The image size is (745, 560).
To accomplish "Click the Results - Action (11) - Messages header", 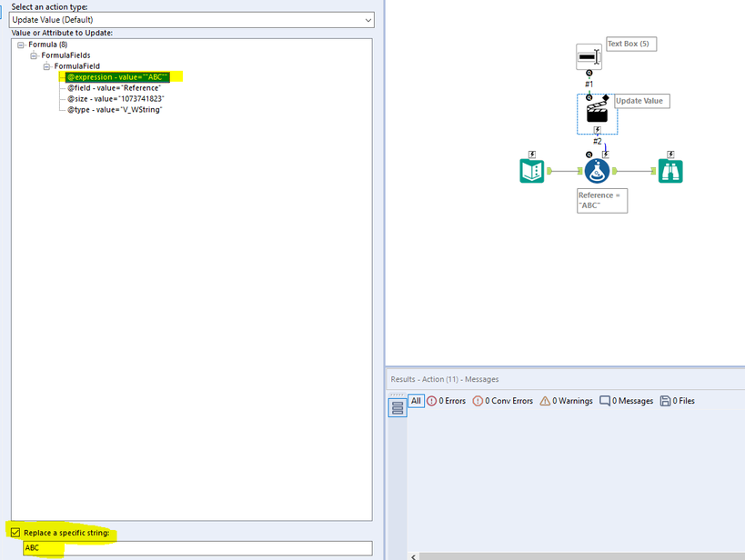I will point(444,379).
